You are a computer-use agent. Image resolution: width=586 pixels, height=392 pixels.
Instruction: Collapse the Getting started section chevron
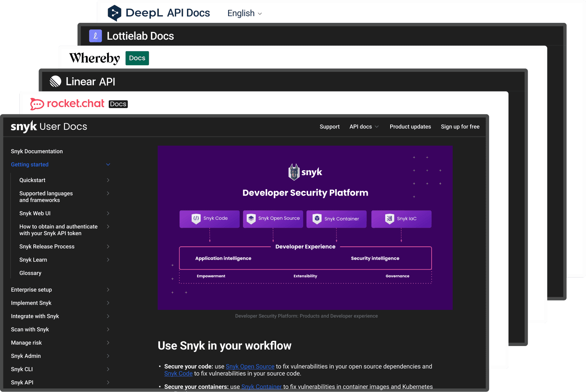click(108, 164)
